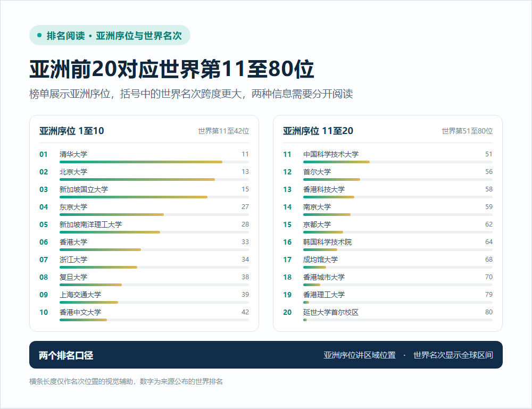Click the world rank 80 for 延世大学
Viewport: 532px width, 409px height.
tap(488, 312)
